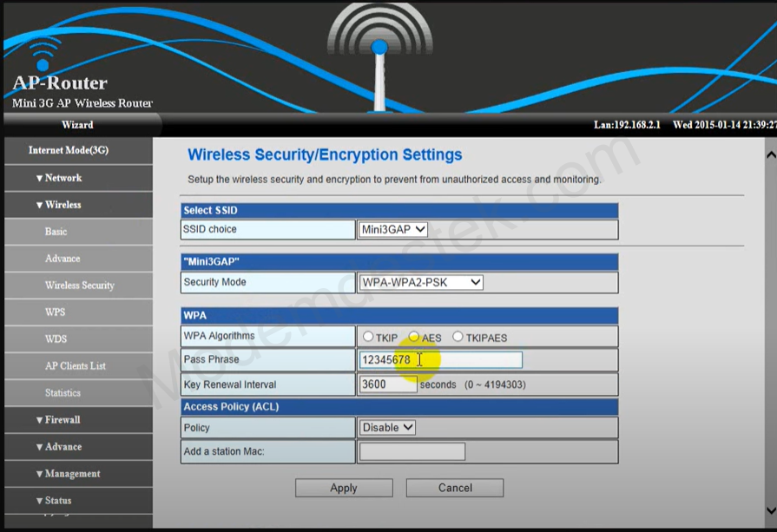Select the TKIP algorithm radio button
This screenshot has height=532, width=777.
(368, 337)
